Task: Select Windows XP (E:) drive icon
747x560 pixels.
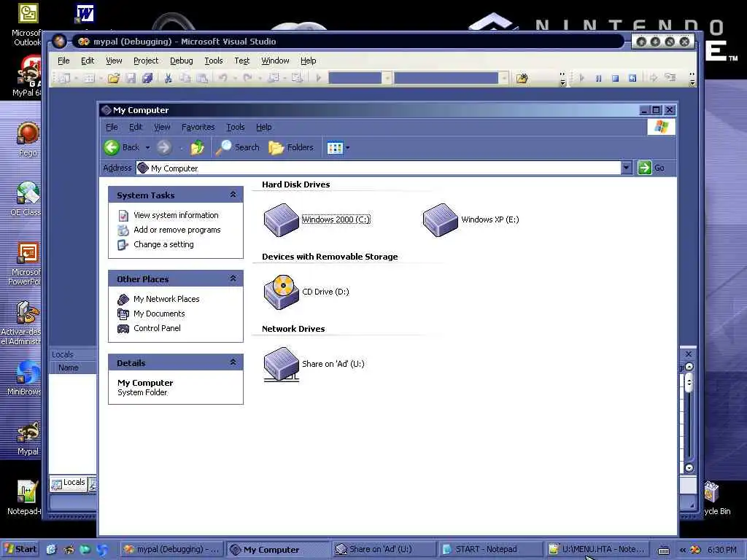Action: [x=440, y=219]
